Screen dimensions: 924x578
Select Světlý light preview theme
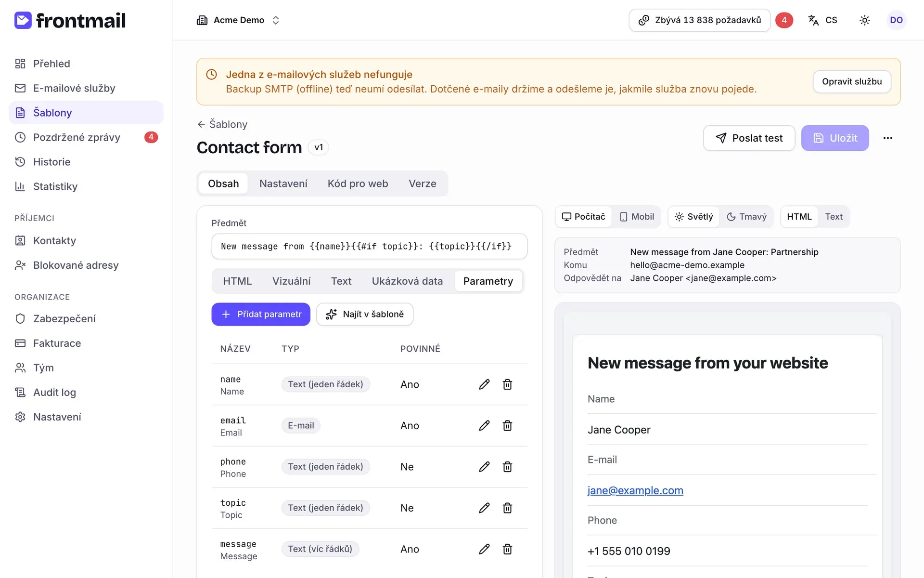pyautogui.click(x=694, y=217)
